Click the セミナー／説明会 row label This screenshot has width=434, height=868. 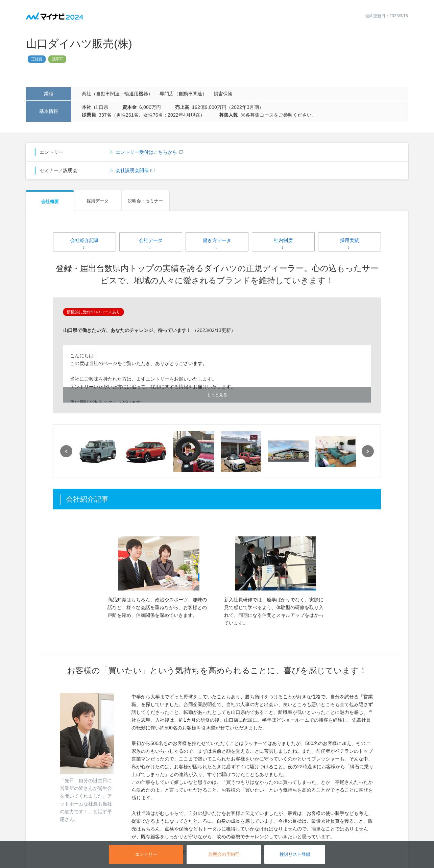pyautogui.click(x=58, y=170)
